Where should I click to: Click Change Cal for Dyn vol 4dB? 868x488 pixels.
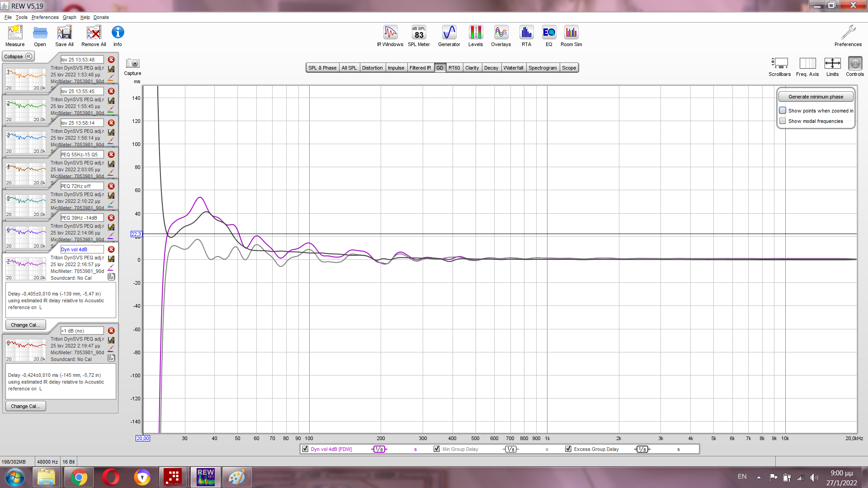point(25,325)
